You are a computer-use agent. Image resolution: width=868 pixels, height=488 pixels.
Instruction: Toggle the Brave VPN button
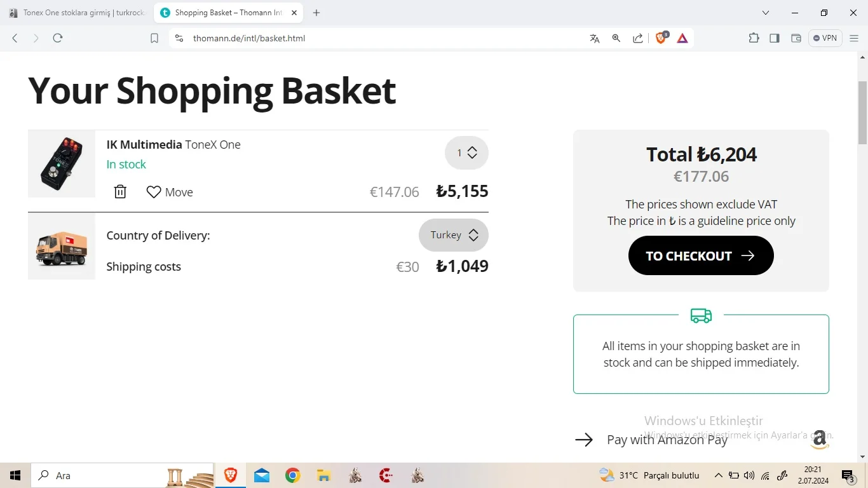coord(825,38)
